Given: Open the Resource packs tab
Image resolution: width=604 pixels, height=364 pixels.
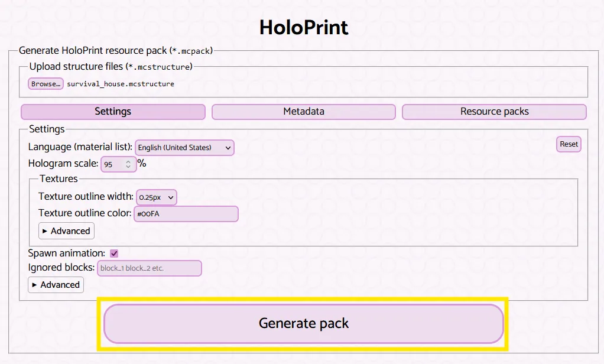Looking at the screenshot, I should click(x=494, y=112).
